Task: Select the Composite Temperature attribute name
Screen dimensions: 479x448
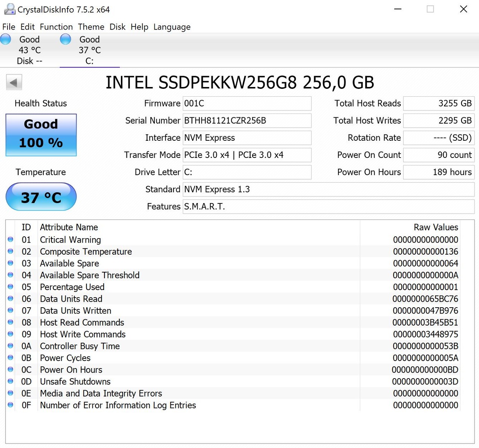Action: (86, 252)
